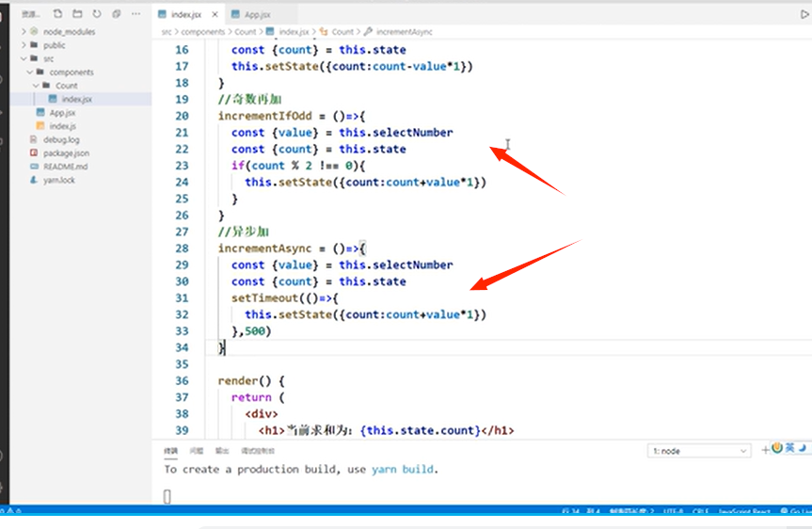Open index.jsx under the Count folder
The width and height of the screenshot is (812, 529).
[76, 99]
